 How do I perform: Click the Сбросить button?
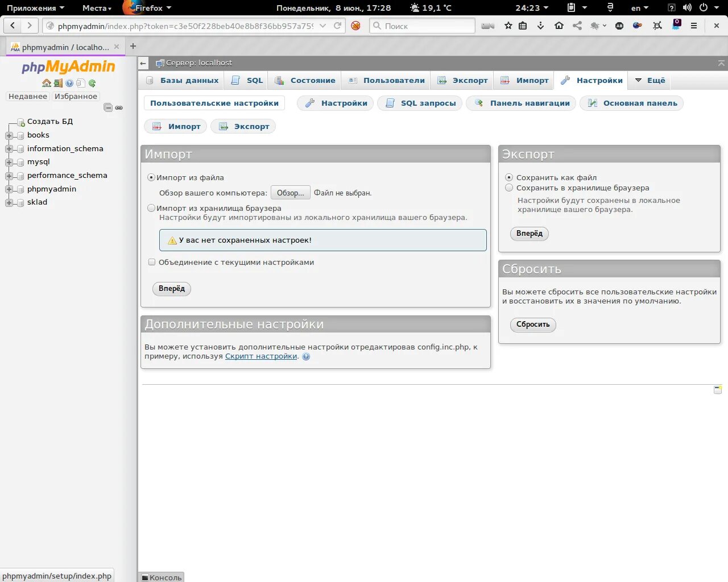pos(533,325)
